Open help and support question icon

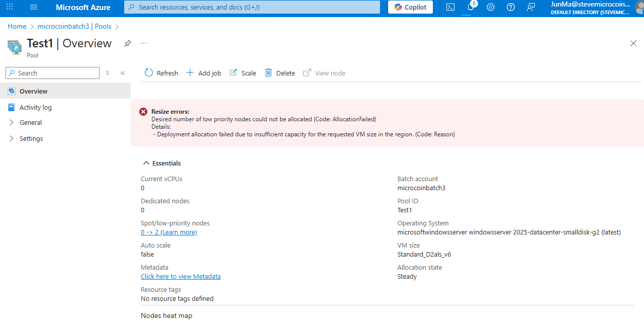coord(511,7)
